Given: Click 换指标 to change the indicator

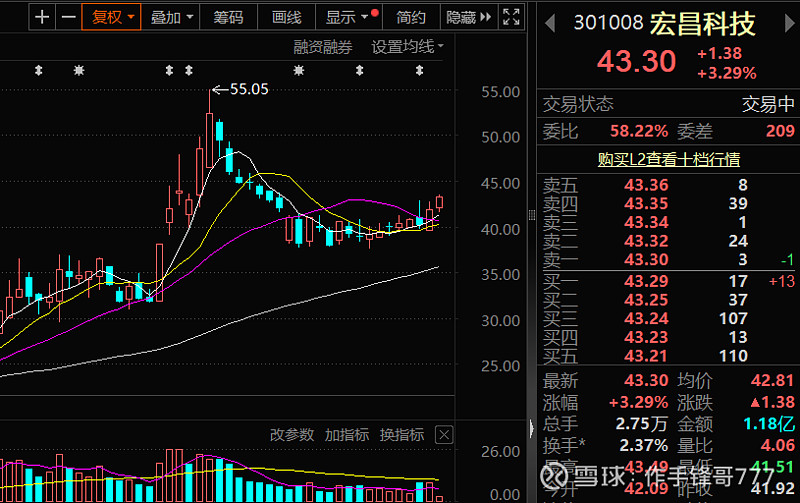Looking at the screenshot, I should tap(402, 435).
